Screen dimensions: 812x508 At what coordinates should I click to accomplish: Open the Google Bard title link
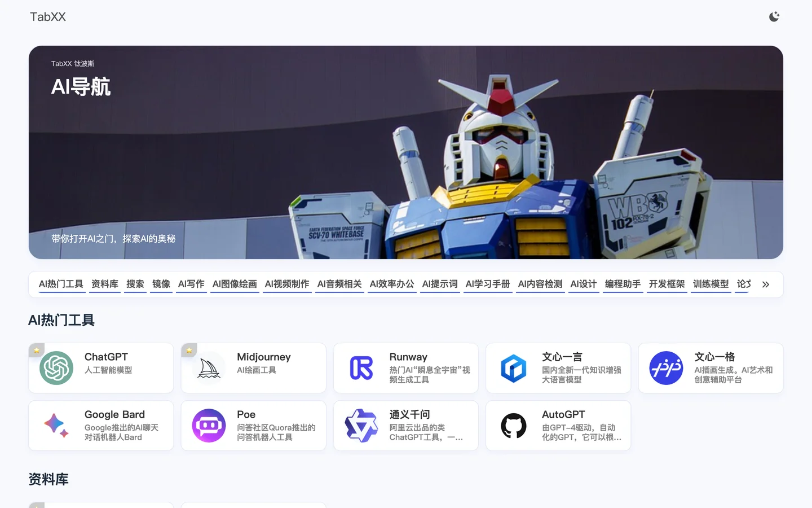[114, 415]
